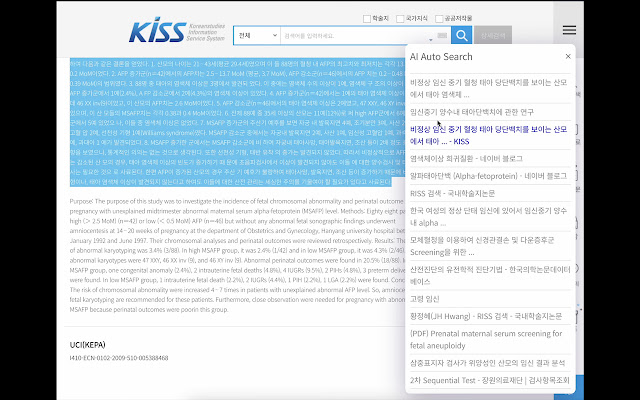Open the virtual keyboard icon in search box
Viewport: 640px width, 400px height.
point(442,36)
